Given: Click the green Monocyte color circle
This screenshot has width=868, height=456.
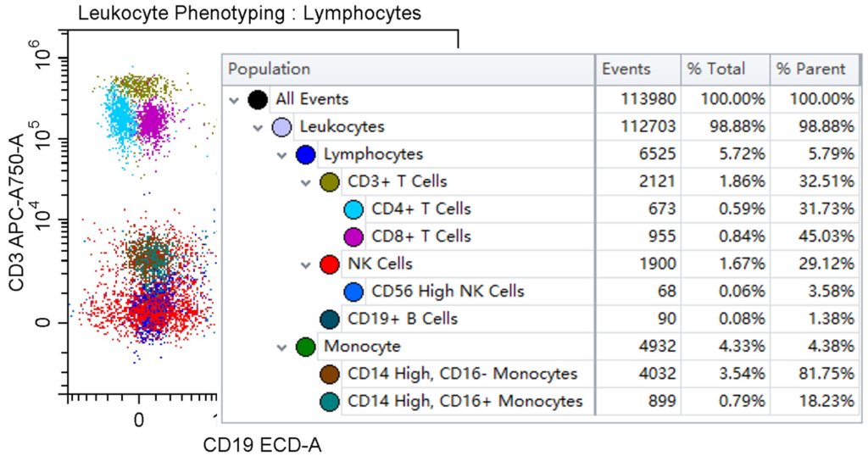Looking at the screenshot, I should 306,347.
